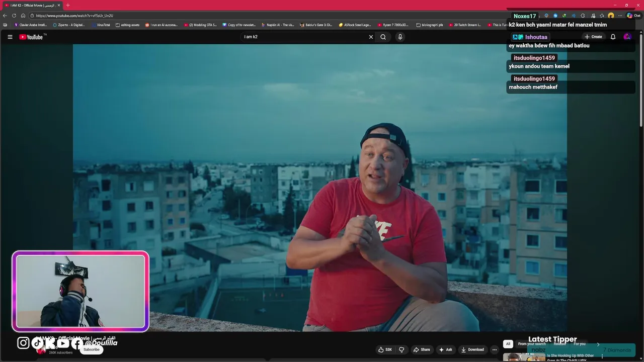
Task: Open the browser three-dots settings menu
Action: 620,16
